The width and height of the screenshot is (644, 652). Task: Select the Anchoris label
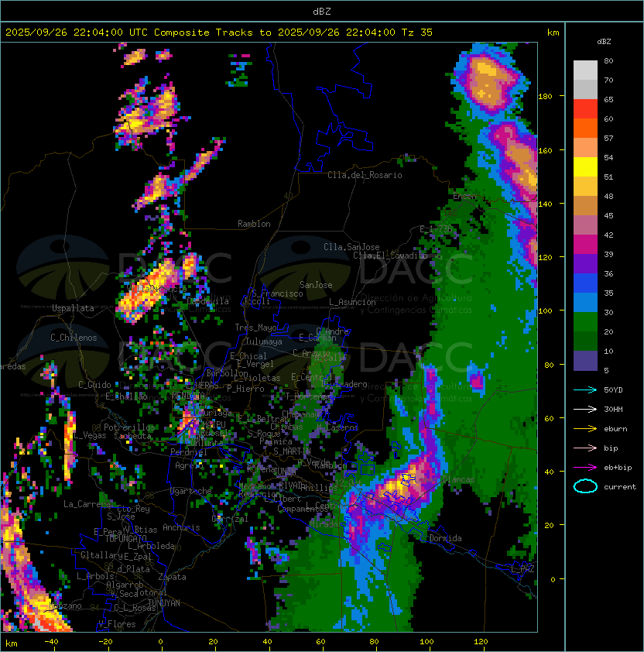click(181, 527)
